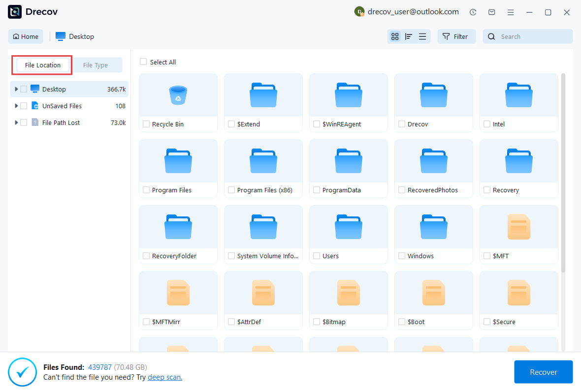Open the user account avatar
The width and height of the screenshot is (581, 392).
[x=359, y=11]
